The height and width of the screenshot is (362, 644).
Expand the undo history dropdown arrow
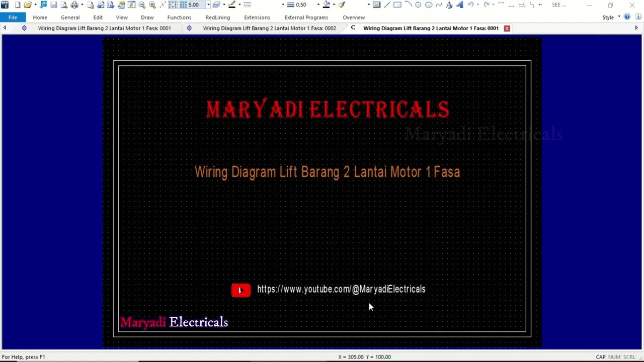(x=478, y=5)
